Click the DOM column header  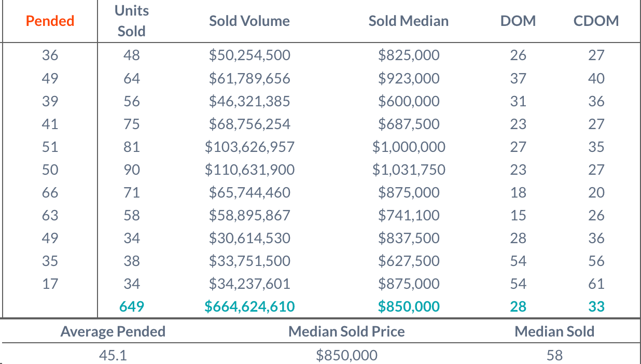click(518, 21)
